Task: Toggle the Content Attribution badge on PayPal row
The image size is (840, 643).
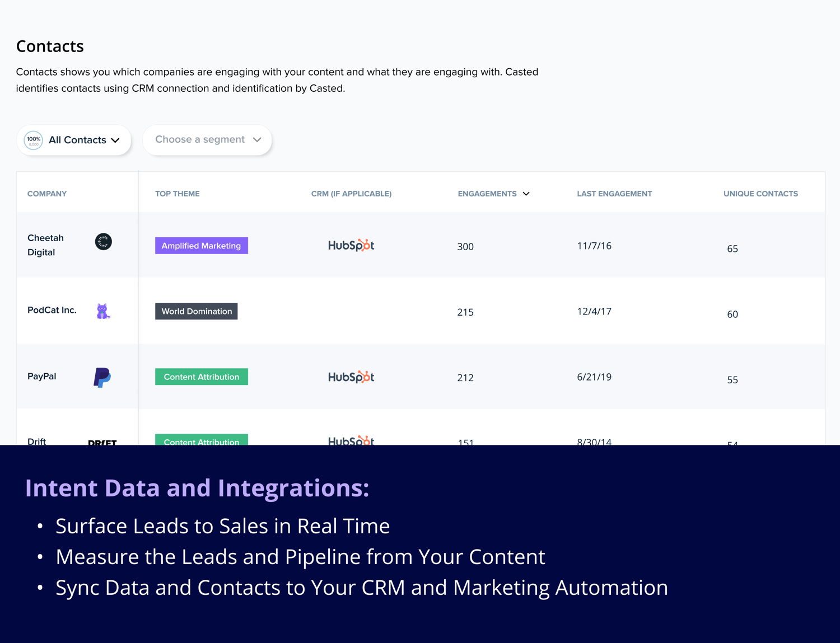Action: coord(201,377)
